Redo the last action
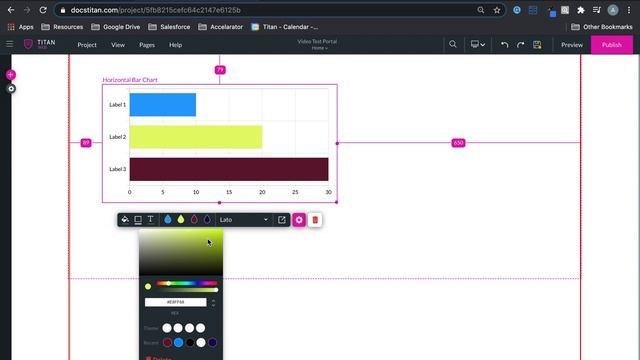The image size is (640, 360). (520, 44)
